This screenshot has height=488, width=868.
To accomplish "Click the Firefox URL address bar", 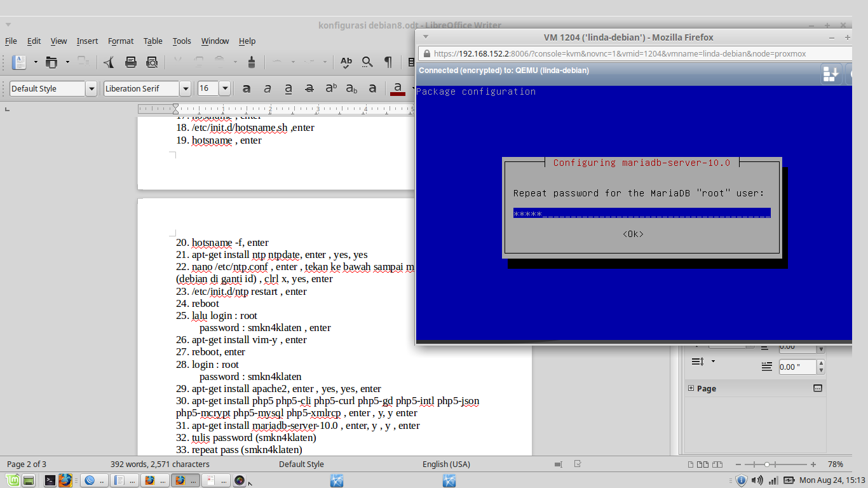I will coord(635,54).
